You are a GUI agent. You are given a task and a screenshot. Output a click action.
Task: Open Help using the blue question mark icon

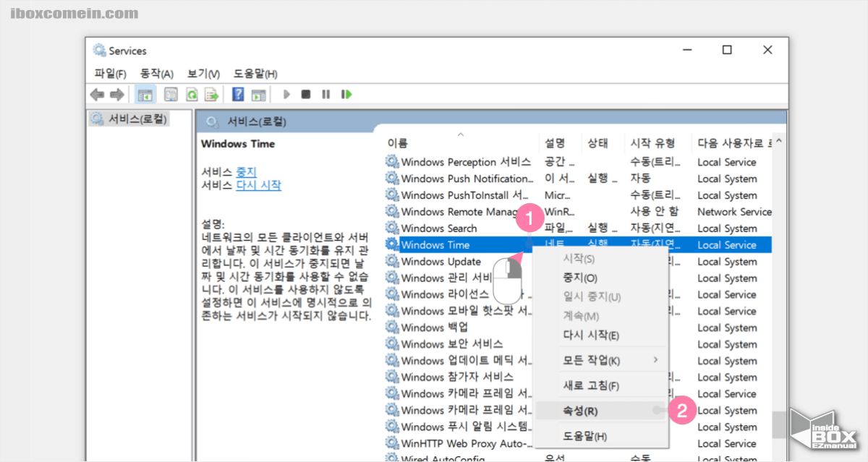(237, 94)
